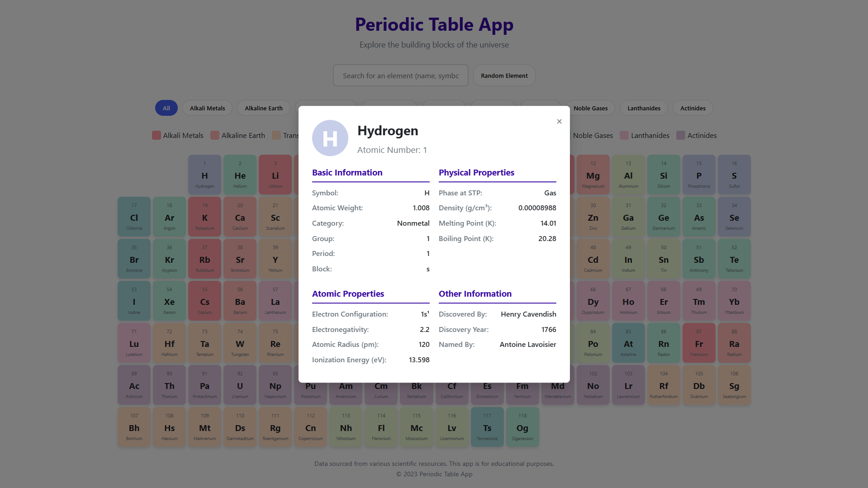Open the Iodine element tile
The width and height of the screenshot is (868, 488).
[134, 301]
